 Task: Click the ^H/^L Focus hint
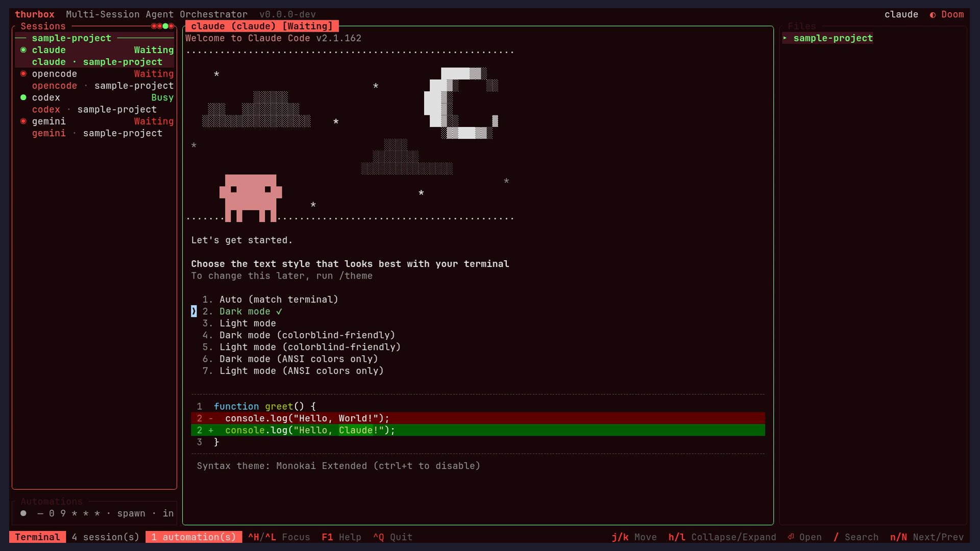coord(279,537)
